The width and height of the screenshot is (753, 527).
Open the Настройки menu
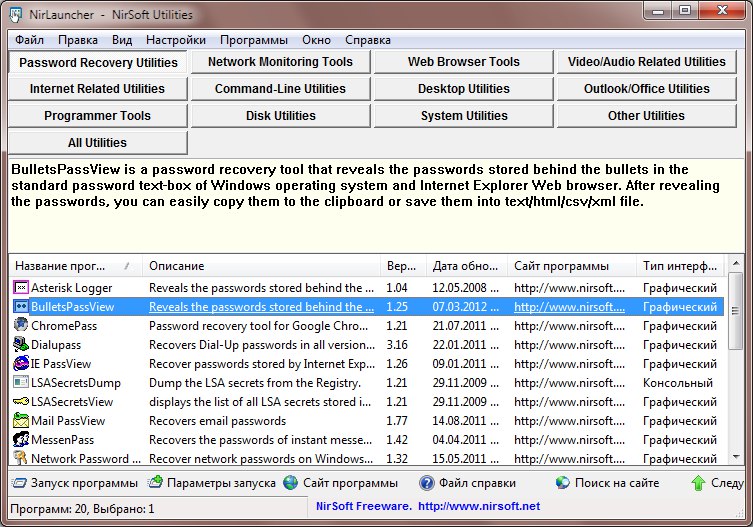pos(176,40)
